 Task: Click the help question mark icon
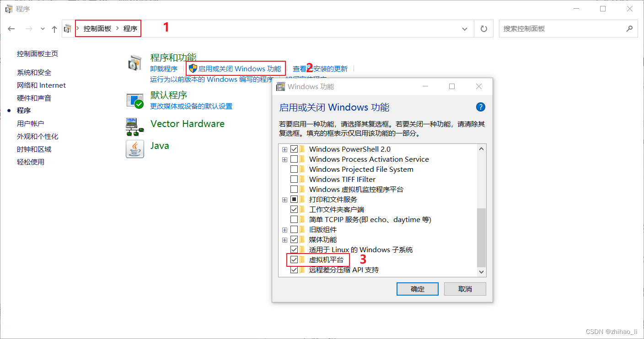[x=480, y=107]
